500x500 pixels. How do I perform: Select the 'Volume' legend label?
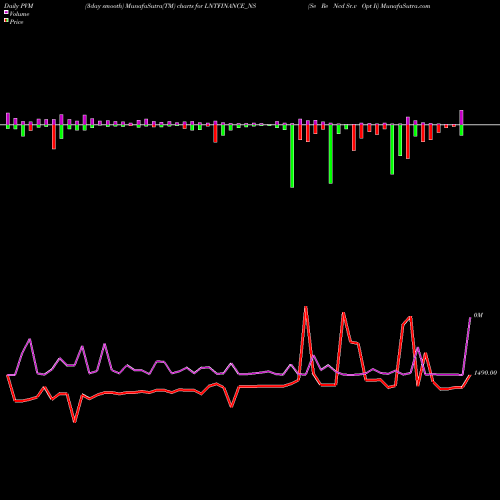tap(19, 14)
